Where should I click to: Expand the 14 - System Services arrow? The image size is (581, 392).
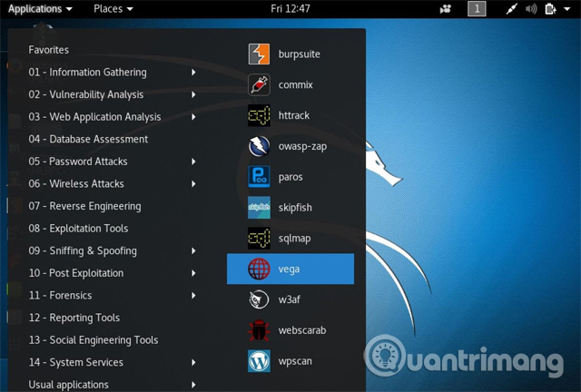coord(193,362)
